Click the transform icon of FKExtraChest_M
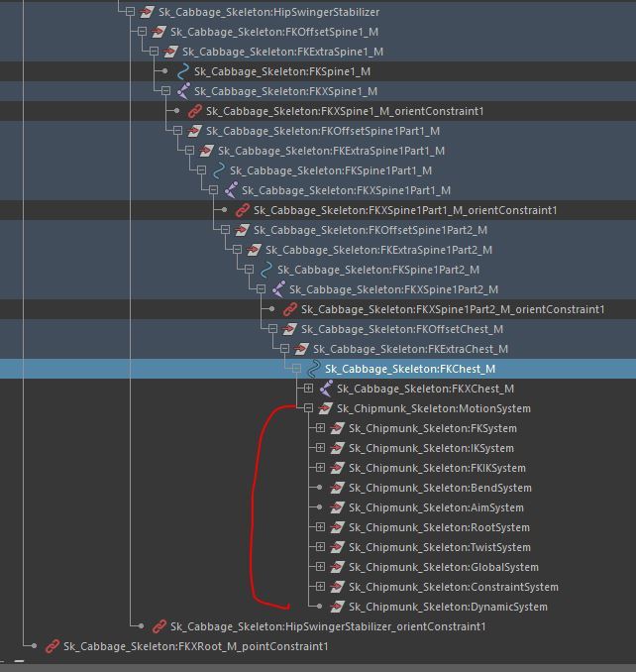Screen dimensions: 636x672 coord(301,349)
